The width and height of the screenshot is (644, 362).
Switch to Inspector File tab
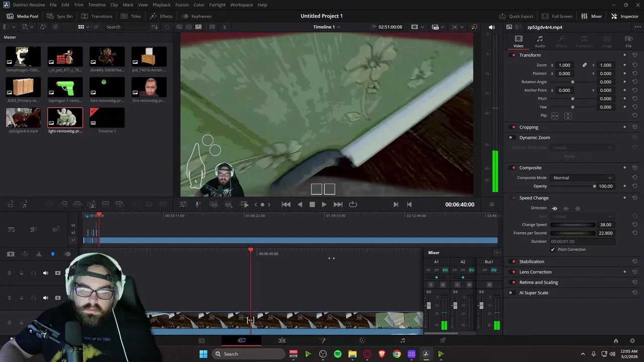click(x=628, y=42)
